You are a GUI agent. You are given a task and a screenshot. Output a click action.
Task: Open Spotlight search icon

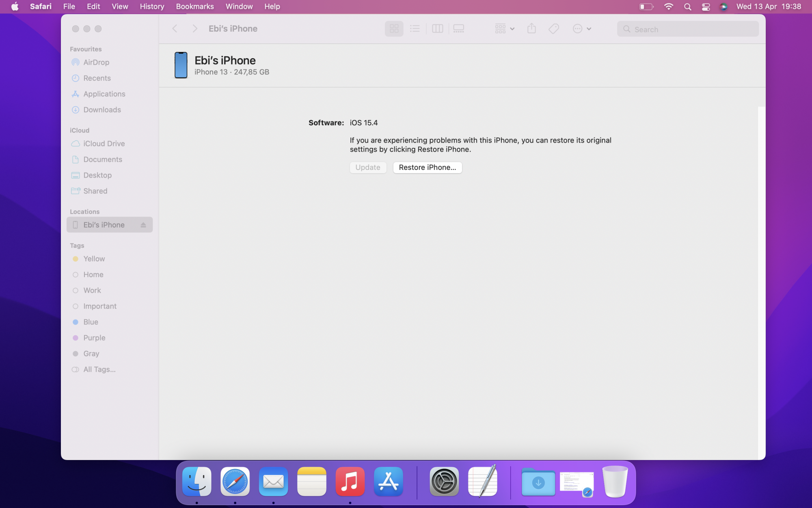pos(687,7)
